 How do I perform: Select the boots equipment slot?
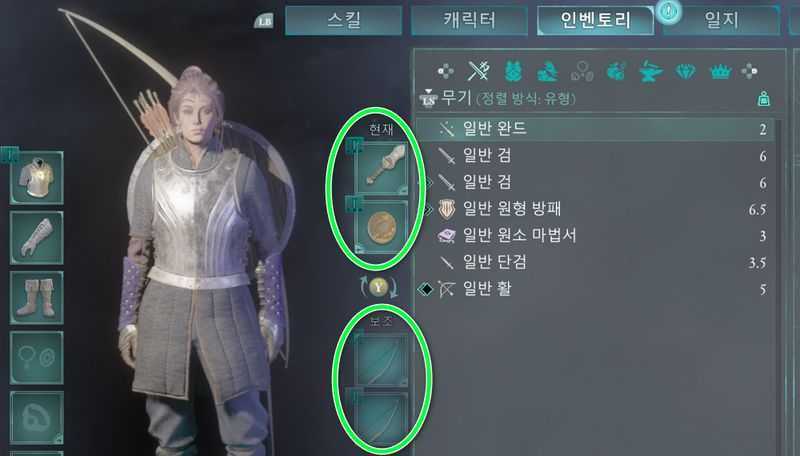(36, 297)
